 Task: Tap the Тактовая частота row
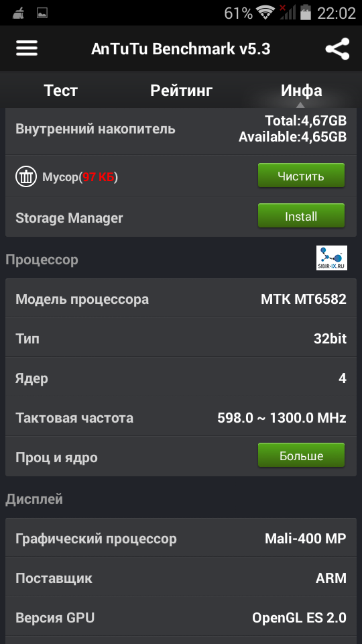tap(181, 418)
